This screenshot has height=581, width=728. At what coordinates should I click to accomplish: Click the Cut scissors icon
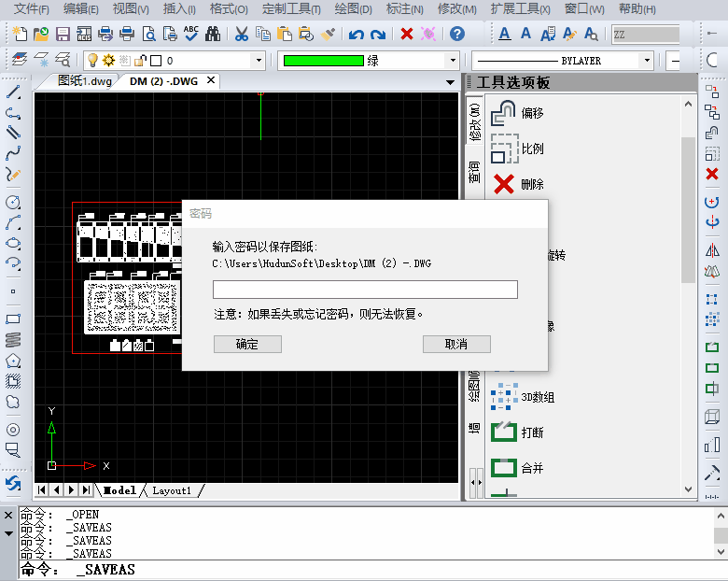point(242,34)
